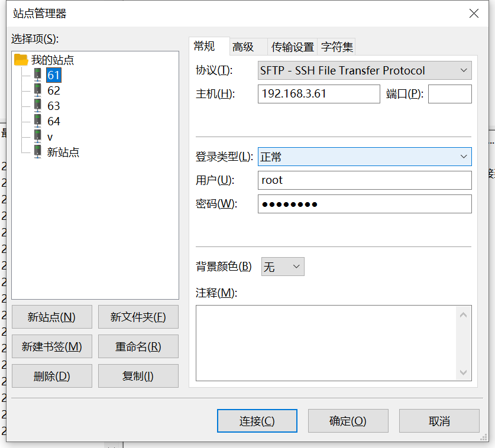This screenshot has width=495, height=448.
Task: Open the 传输设置 tab
Action: point(292,47)
